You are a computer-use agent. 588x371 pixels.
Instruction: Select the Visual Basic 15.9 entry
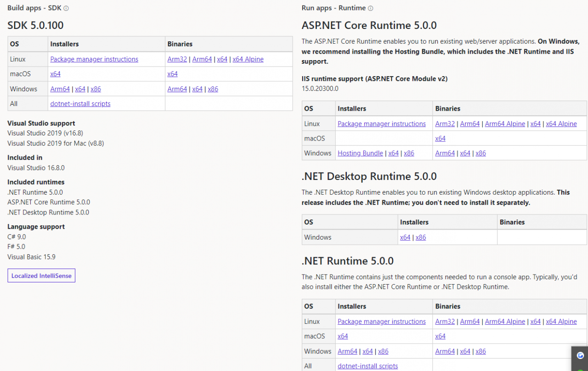tap(32, 257)
